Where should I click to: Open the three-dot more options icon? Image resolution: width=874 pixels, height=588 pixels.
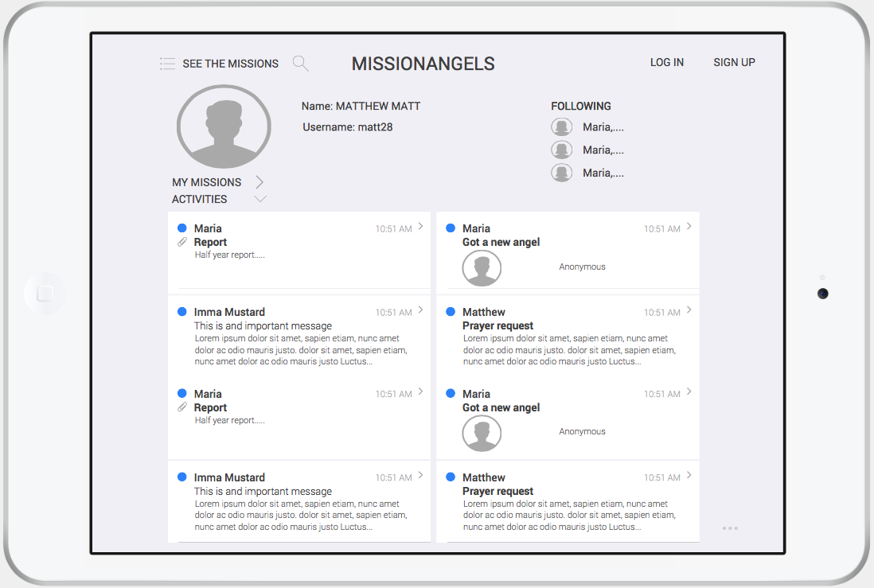tap(730, 528)
